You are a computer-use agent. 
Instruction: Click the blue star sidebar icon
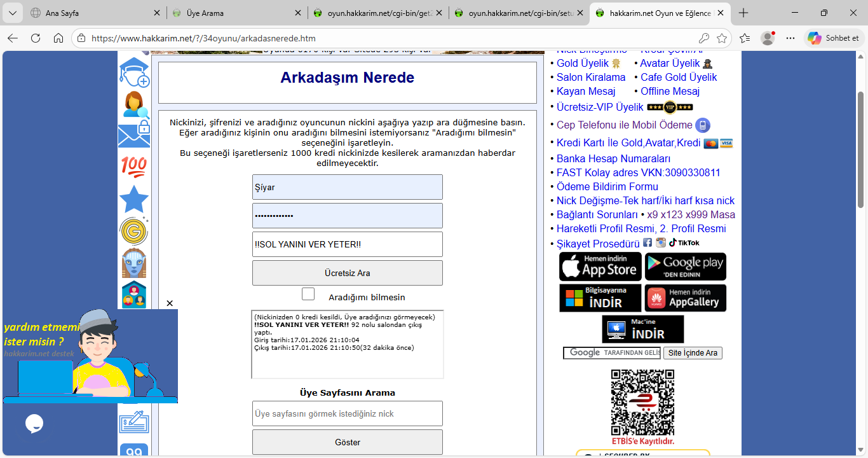click(x=134, y=199)
